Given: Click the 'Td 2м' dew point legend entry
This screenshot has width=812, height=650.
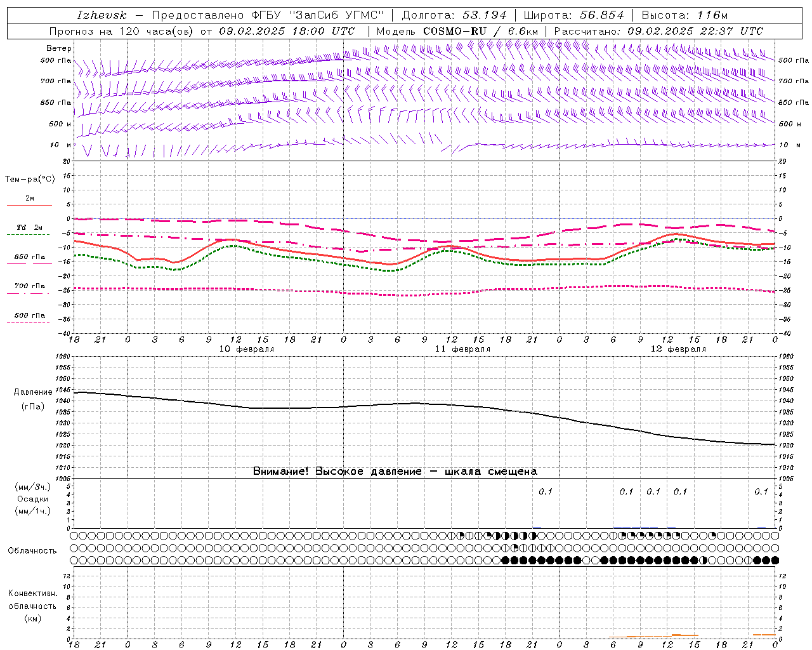Looking at the screenshot, I should tap(29, 227).
